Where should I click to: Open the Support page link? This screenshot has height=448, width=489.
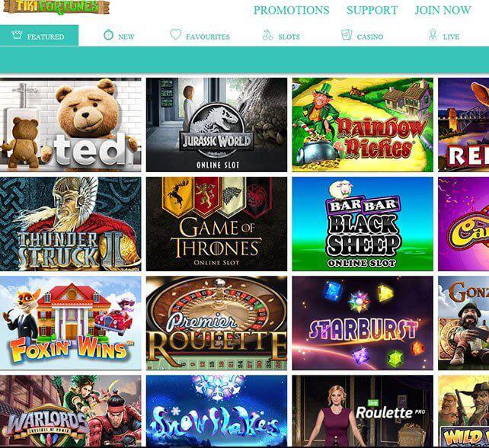pos(372,10)
